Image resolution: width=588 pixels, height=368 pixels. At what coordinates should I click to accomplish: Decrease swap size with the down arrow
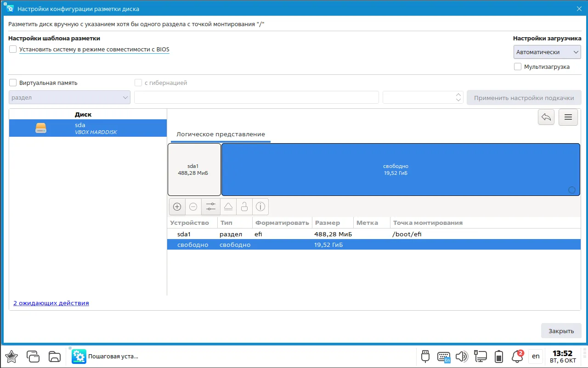[x=458, y=100]
